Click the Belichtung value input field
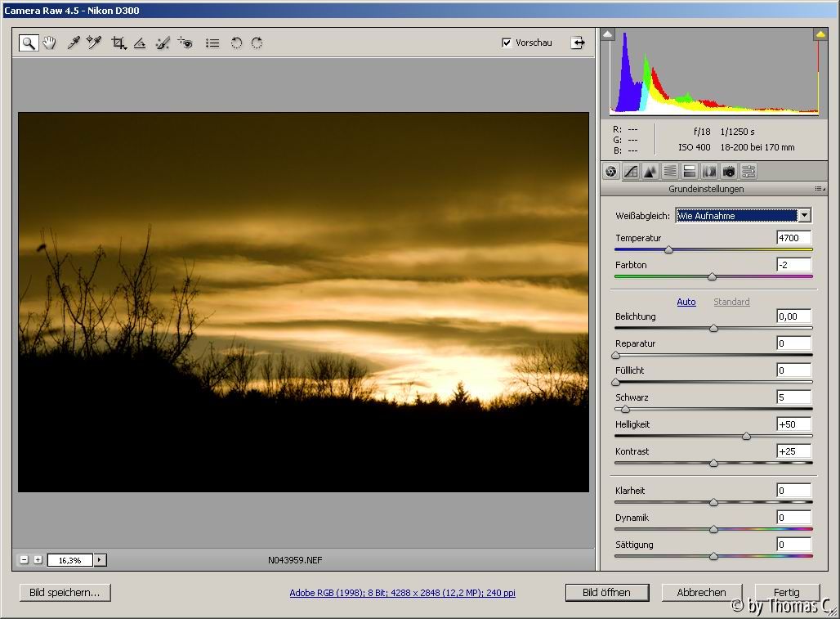Viewport: 840px width, 619px height. (x=793, y=316)
